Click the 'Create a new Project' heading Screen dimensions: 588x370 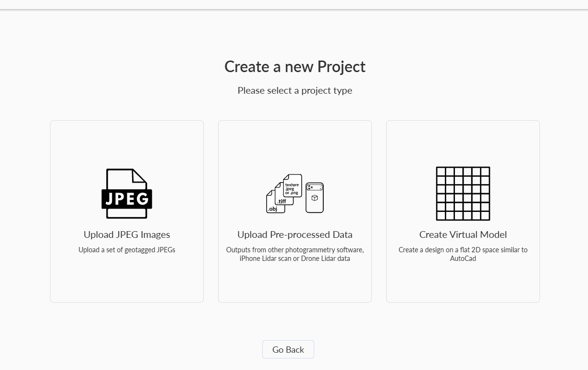295,66
